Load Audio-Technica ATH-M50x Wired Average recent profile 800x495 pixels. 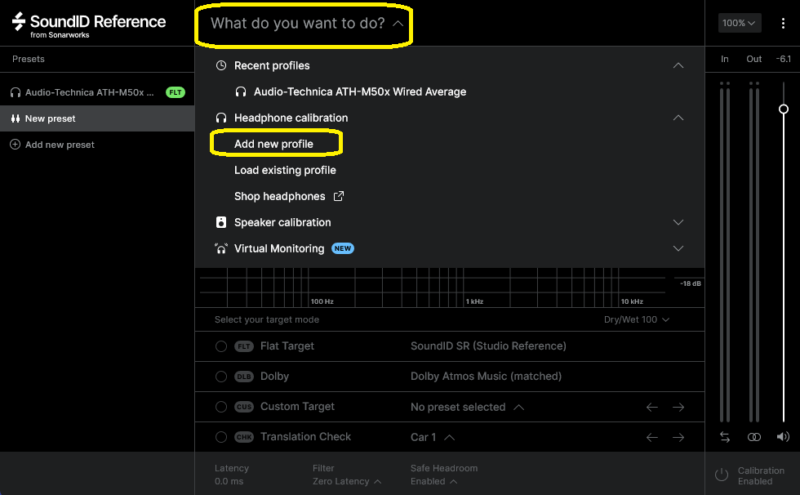coord(360,92)
